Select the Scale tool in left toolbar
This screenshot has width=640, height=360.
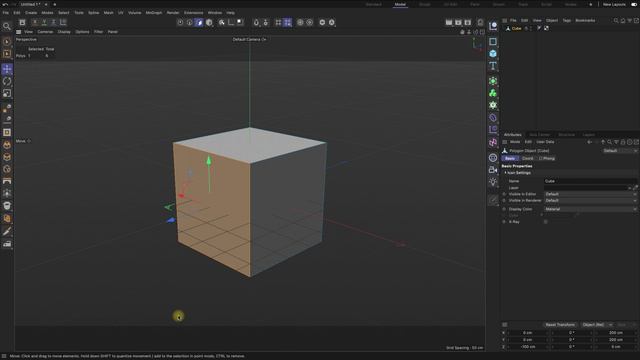[x=7, y=93]
